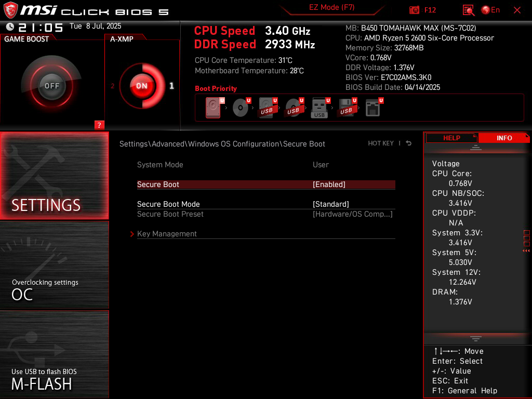Select A-XMP profile 1
The image size is (532, 399).
click(x=171, y=86)
